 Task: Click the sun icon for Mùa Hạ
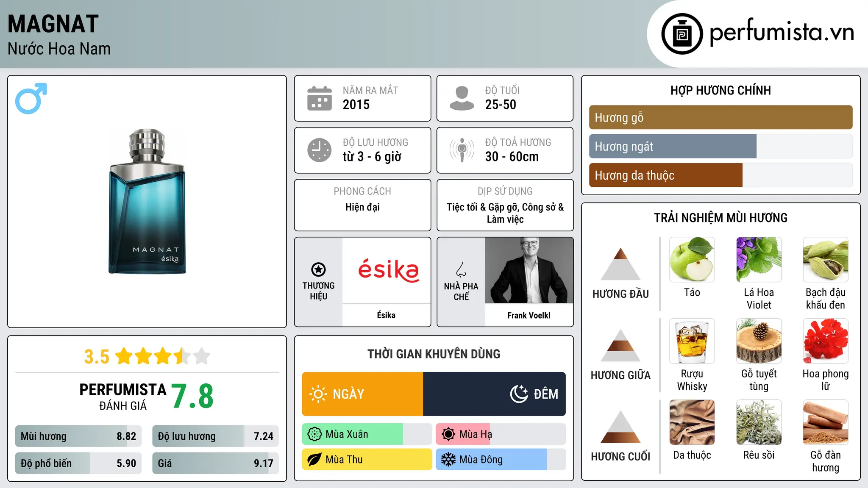tap(448, 434)
